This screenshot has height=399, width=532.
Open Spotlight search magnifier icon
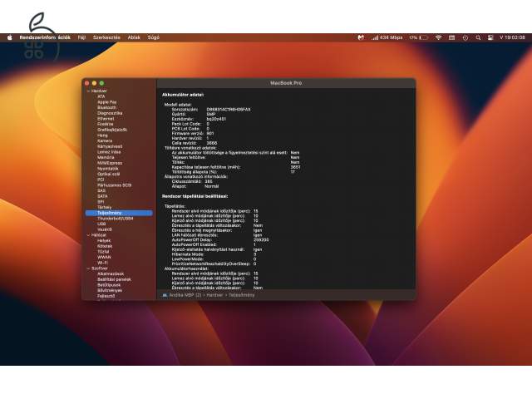coord(478,37)
